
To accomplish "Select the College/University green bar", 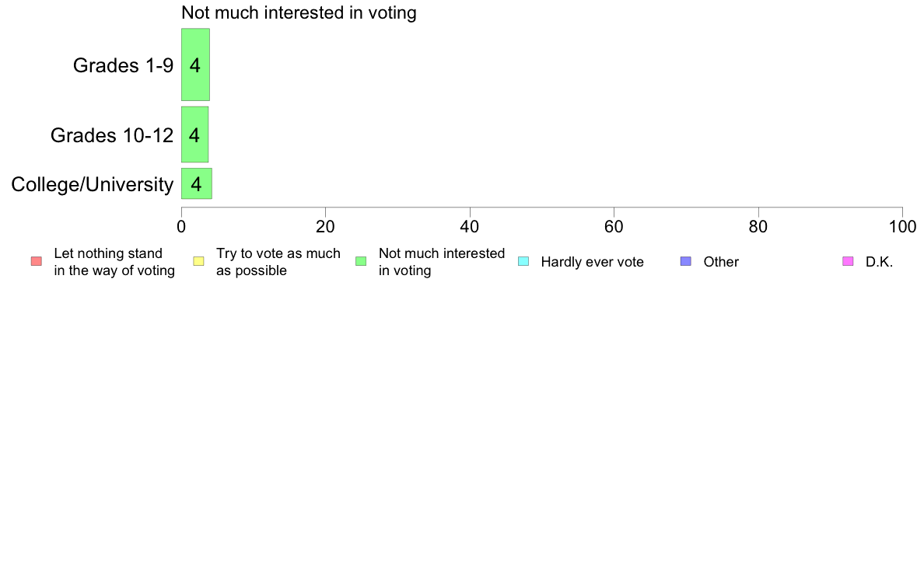I will click(197, 183).
